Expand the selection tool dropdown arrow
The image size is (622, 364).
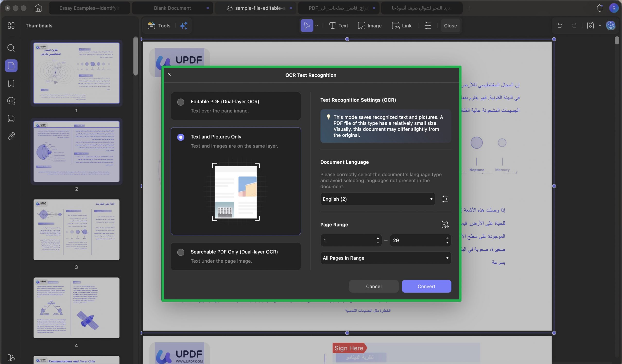click(317, 26)
